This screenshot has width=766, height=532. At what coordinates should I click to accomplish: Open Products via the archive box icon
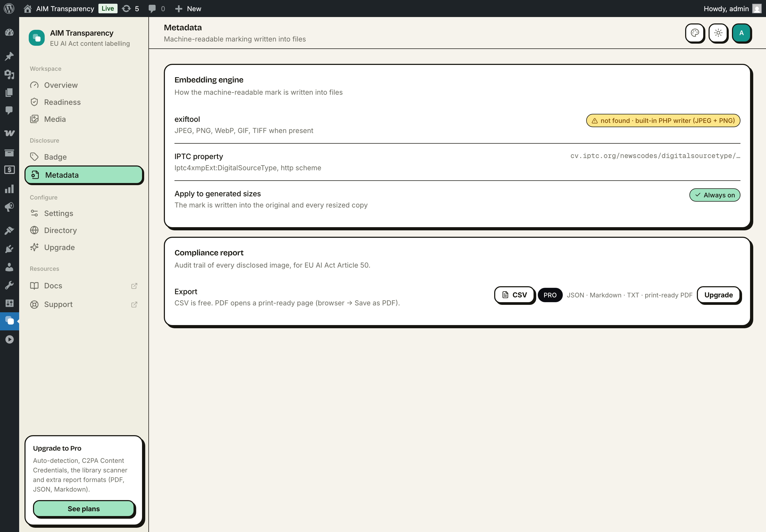(9, 153)
